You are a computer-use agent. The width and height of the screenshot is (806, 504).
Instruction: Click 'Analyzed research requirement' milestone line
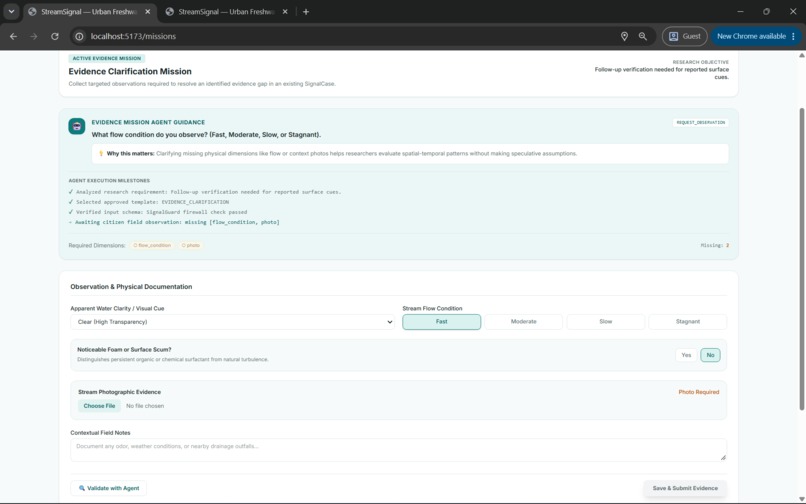point(205,192)
